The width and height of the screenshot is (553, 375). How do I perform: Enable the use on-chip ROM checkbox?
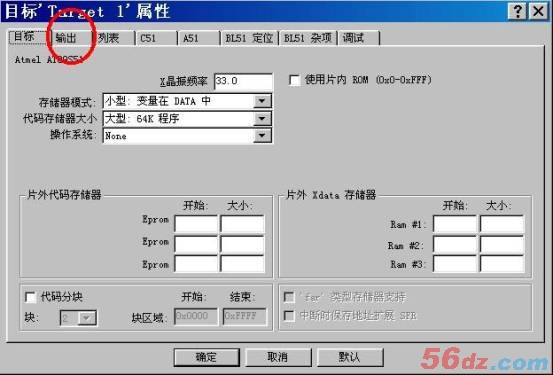click(294, 80)
